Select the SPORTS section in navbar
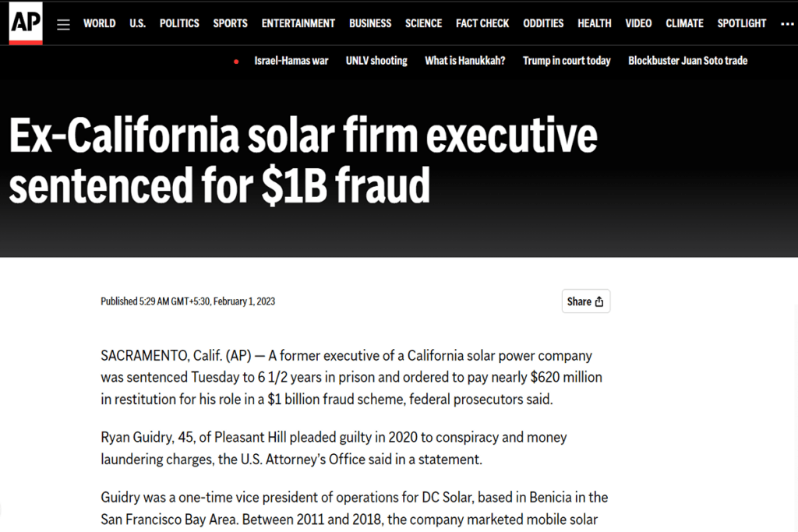The width and height of the screenshot is (798, 532). [x=230, y=23]
